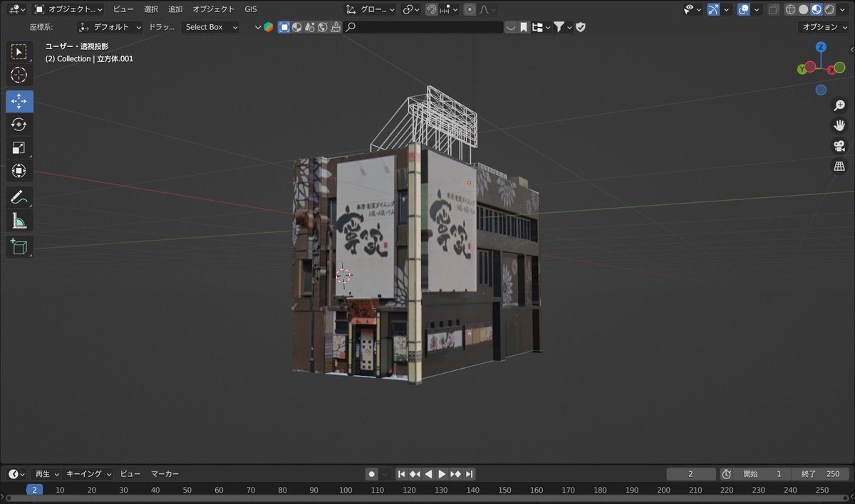Image resolution: width=855 pixels, height=504 pixels.
Task: Choose the Annotate pencil tool
Action: (x=19, y=197)
